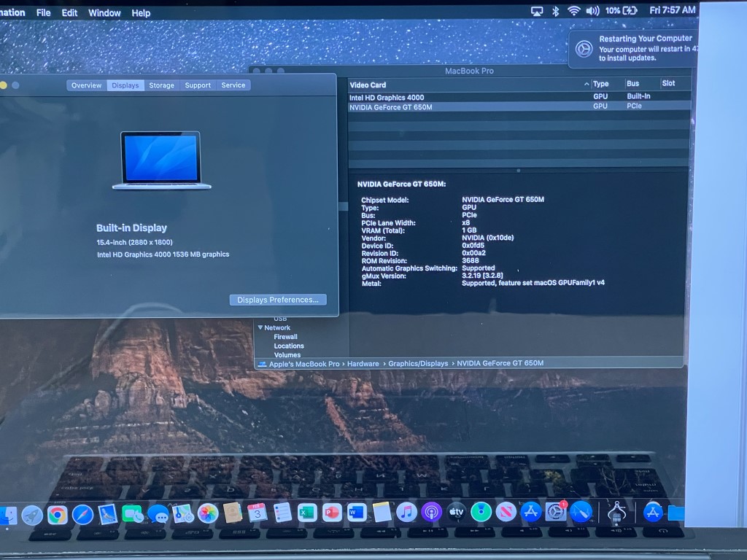
Task: Open Bluetooth menu in the menu bar
Action: [555, 11]
